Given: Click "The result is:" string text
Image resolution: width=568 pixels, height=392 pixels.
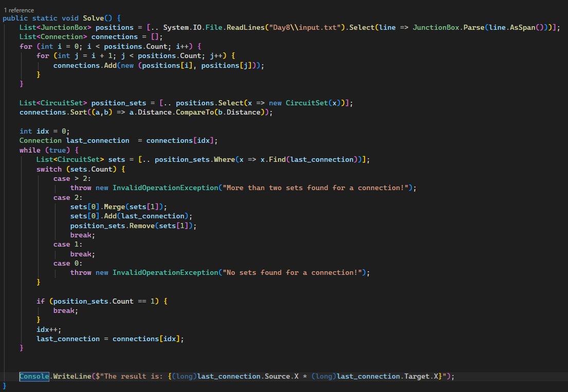Looking at the screenshot, I should pos(133,377).
